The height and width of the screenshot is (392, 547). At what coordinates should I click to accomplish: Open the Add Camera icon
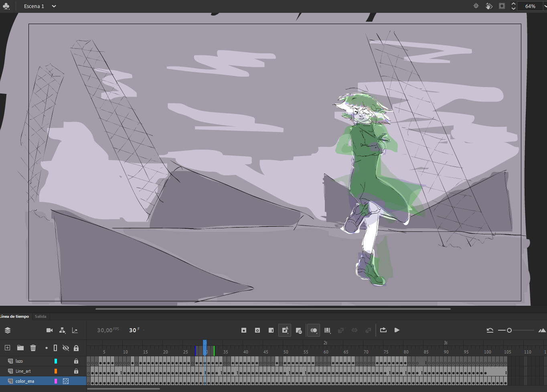[49, 330]
